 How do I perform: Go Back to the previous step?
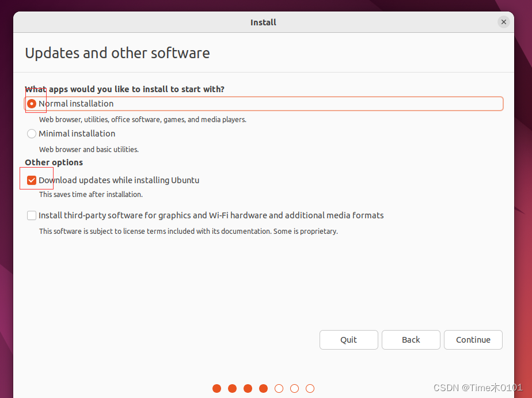[411, 340]
